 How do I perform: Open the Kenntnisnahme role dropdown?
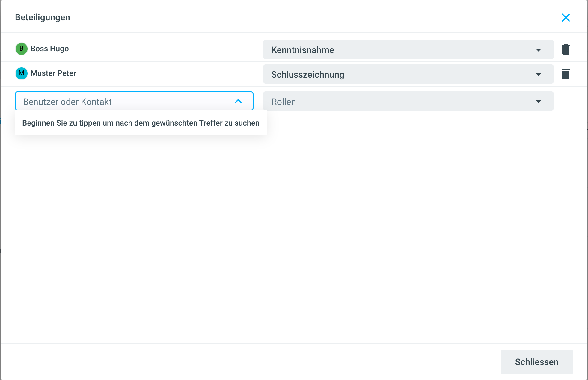(x=408, y=49)
